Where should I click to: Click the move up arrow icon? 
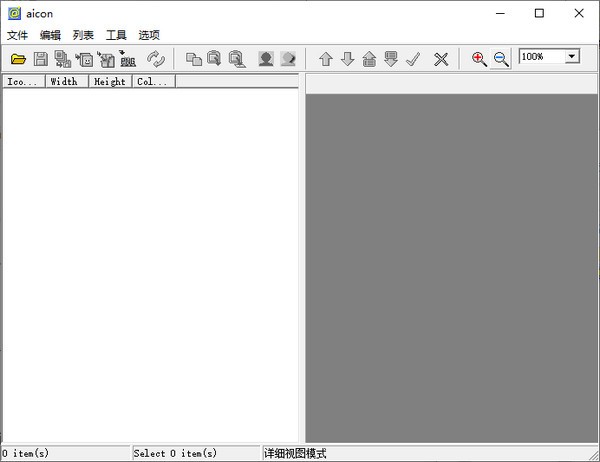(325, 59)
